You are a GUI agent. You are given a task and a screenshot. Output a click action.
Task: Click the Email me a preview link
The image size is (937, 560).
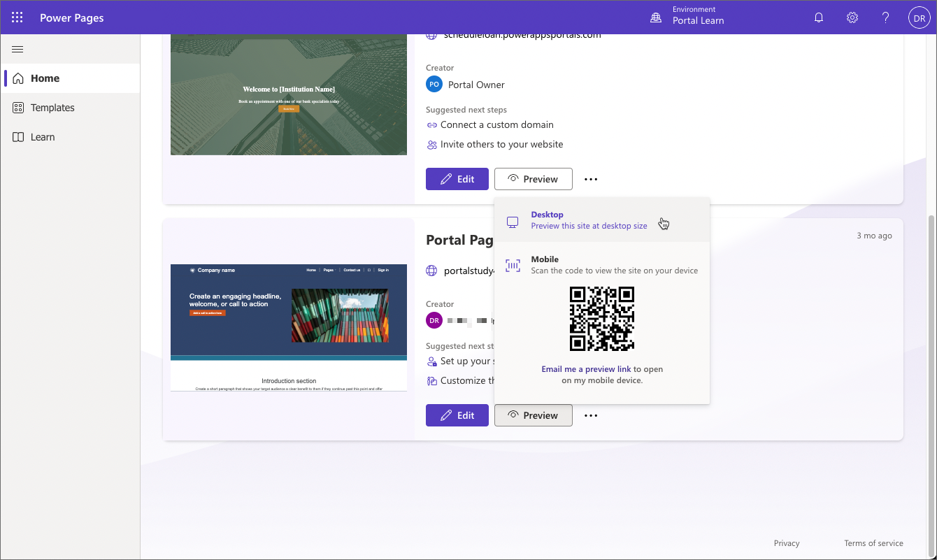pyautogui.click(x=587, y=369)
